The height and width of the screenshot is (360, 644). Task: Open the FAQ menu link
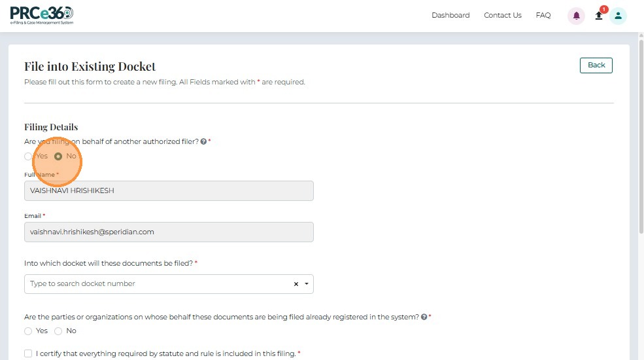click(x=543, y=15)
